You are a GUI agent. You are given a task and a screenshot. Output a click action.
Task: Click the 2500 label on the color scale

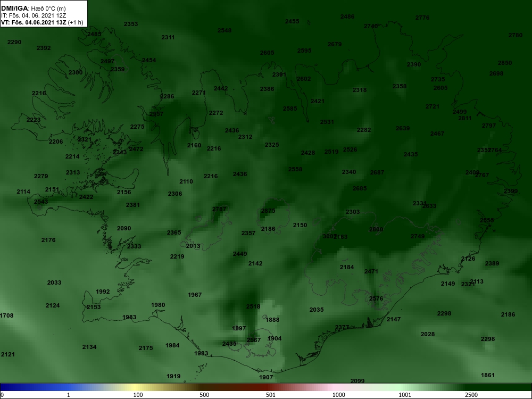pos(471,395)
